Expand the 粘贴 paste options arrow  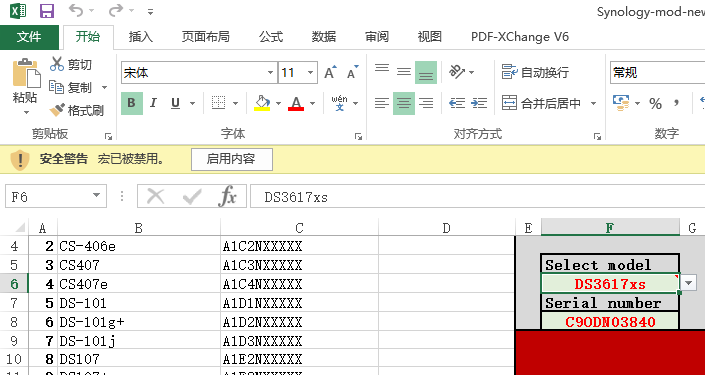(26, 112)
